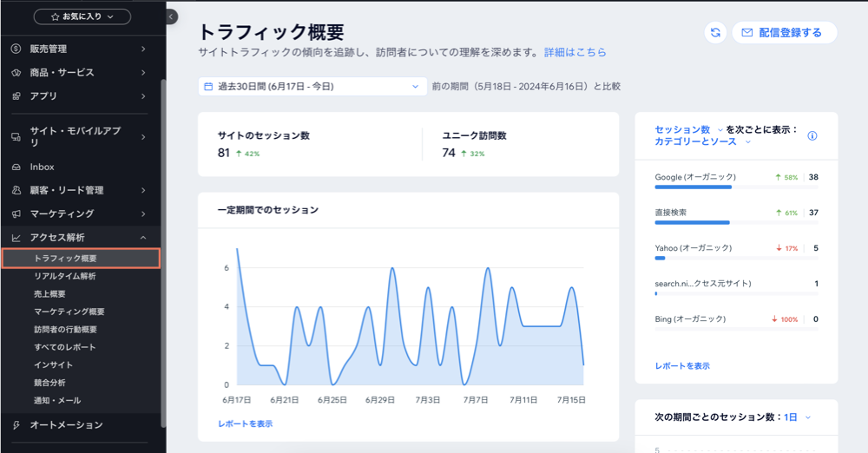Click the マーケティング megaphone icon
Image resolution: width=868 pixels, height=453 pixels.
16,213
